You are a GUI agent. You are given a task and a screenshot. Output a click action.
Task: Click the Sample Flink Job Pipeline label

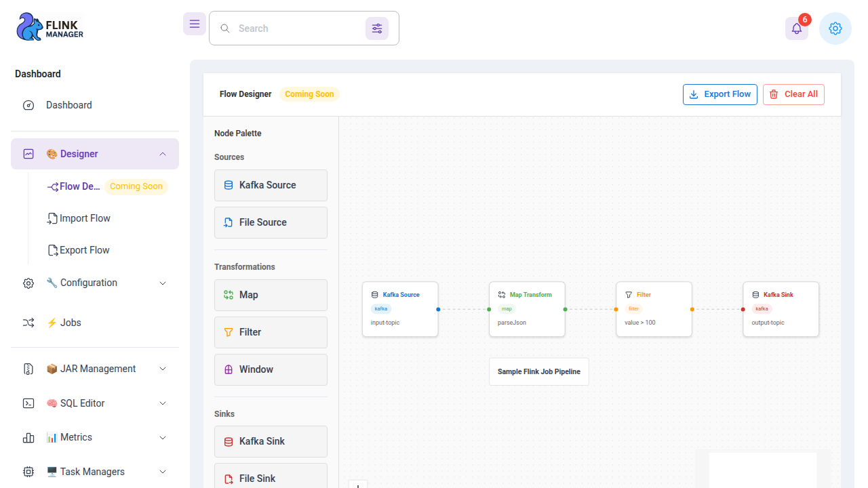[x=539, y=372]
